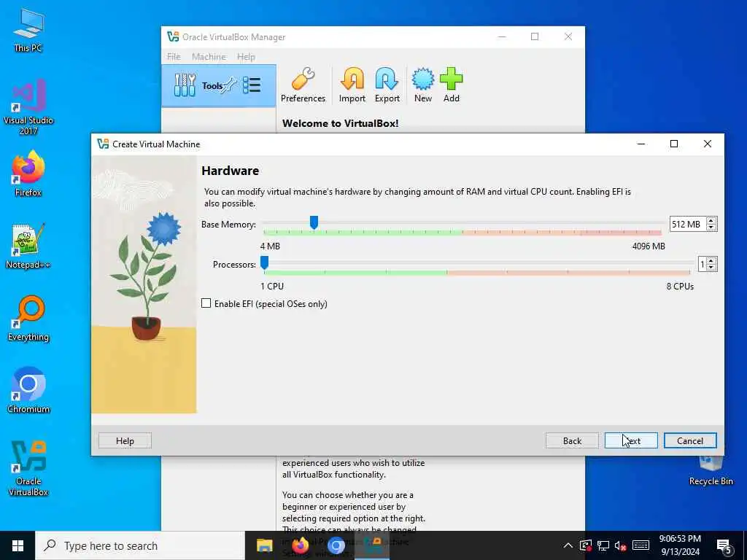Click the Processors count value field
The height and width of the screenshot is (560, 747).
703,264
